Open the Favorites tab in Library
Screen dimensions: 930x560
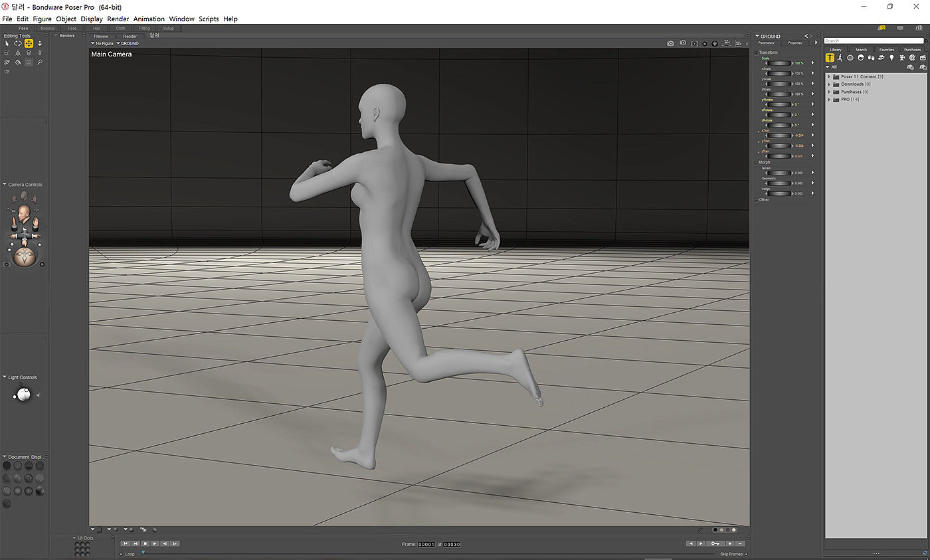point(886,50)
